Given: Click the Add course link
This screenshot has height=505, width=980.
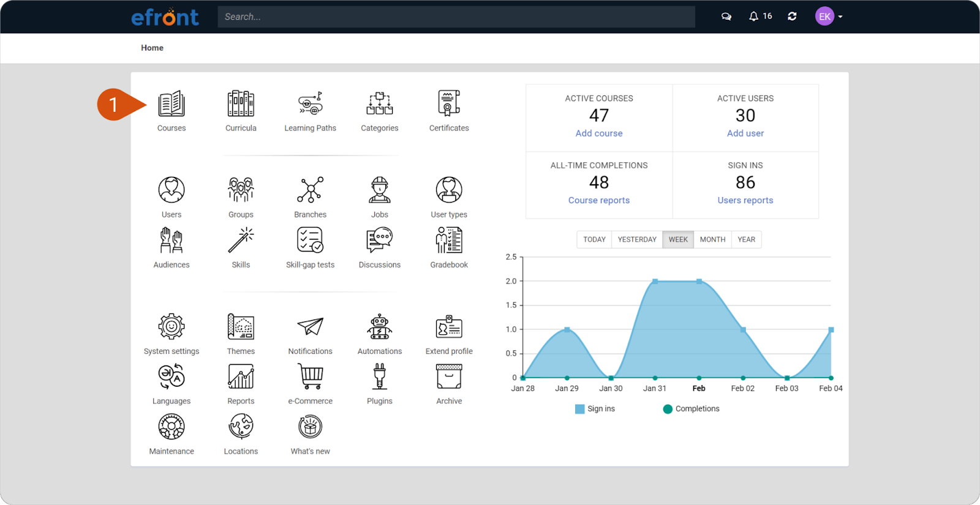Looking at the screenshot, I should pyautogui.click(x=599, y=133).
